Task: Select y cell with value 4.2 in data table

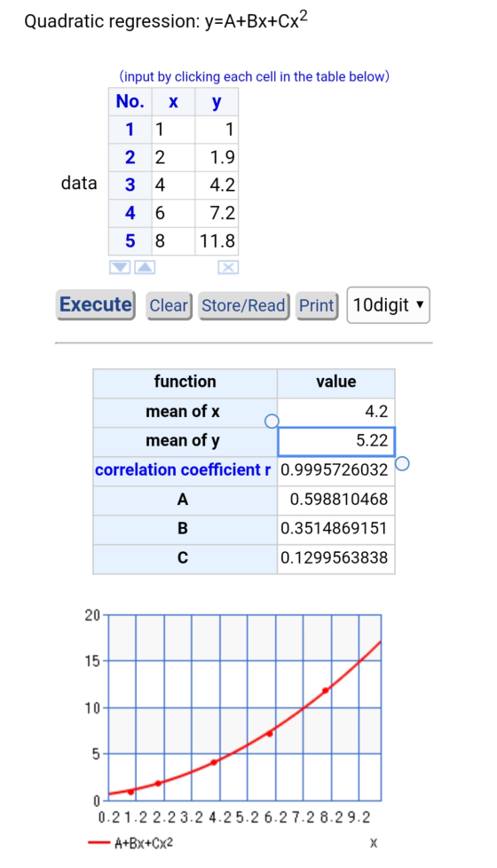Action: (217, 185)
